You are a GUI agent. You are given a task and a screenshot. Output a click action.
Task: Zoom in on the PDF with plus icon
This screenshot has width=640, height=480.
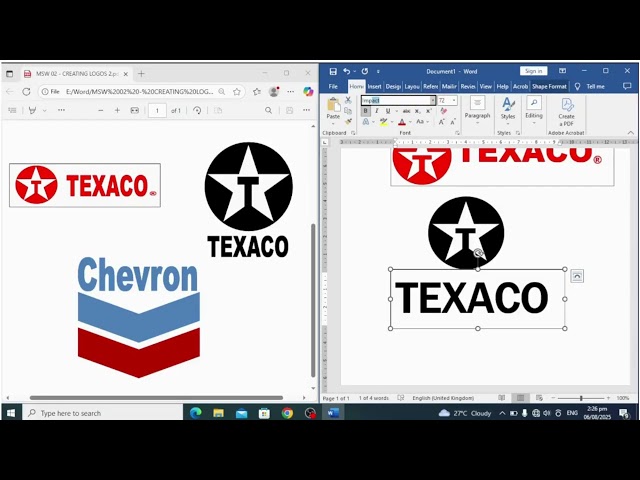(118, 110)
